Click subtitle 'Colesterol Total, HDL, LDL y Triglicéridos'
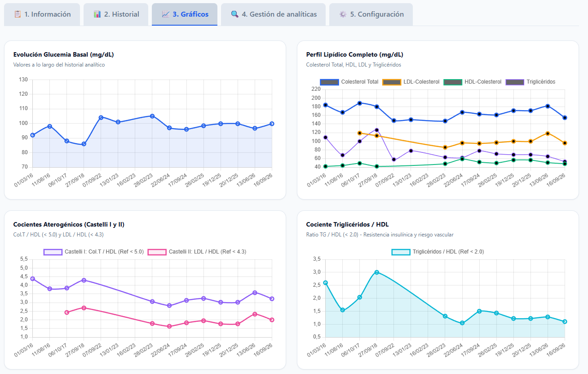Viewport: 588px width, 374px height. 354,65
